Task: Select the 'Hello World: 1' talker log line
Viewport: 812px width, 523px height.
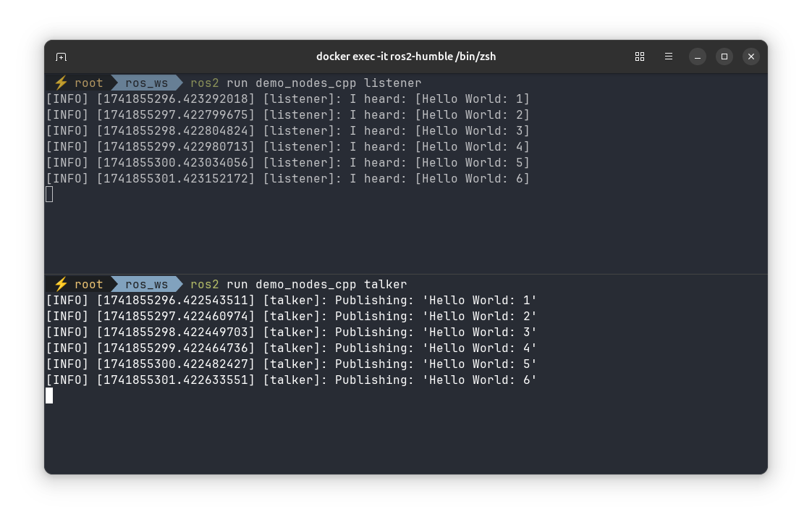Action: pyautogui.click(x=291, y=300)
